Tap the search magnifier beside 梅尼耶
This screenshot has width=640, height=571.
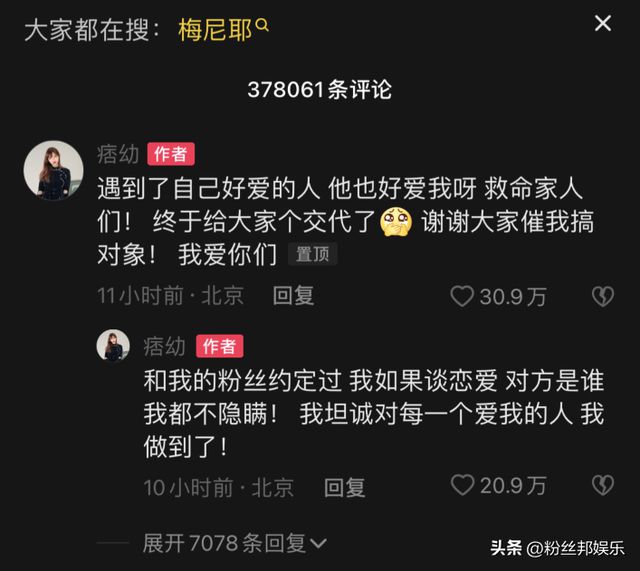pos(262,25)
